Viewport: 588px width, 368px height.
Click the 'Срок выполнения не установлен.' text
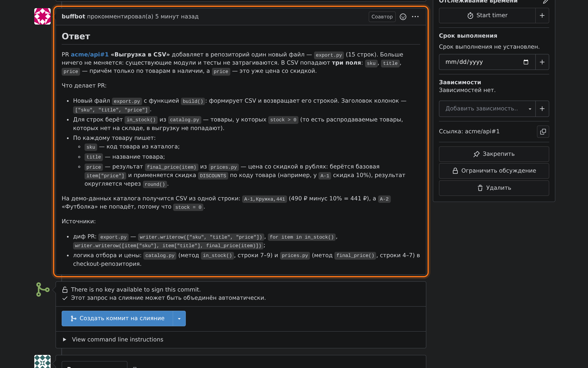pos(489,47)
